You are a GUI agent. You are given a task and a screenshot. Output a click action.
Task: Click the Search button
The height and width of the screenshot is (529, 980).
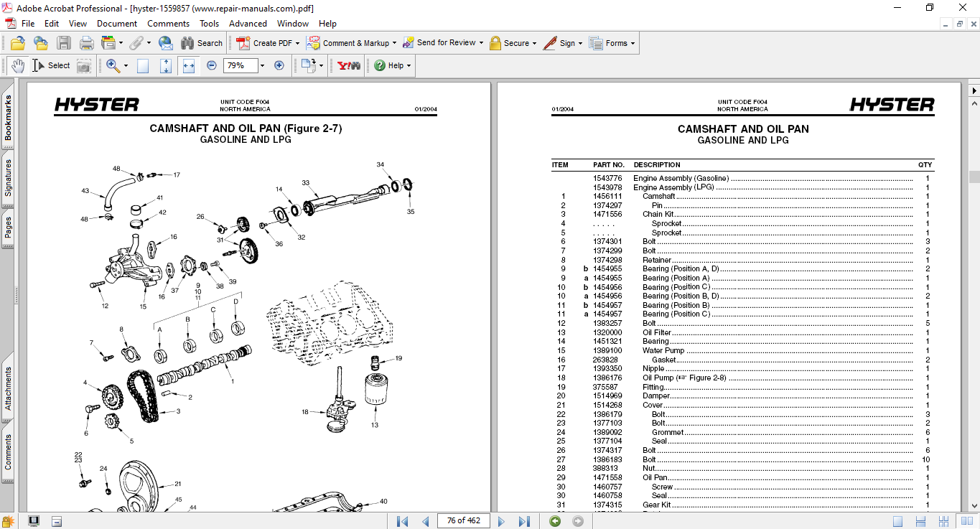click(x=202, y=43)
